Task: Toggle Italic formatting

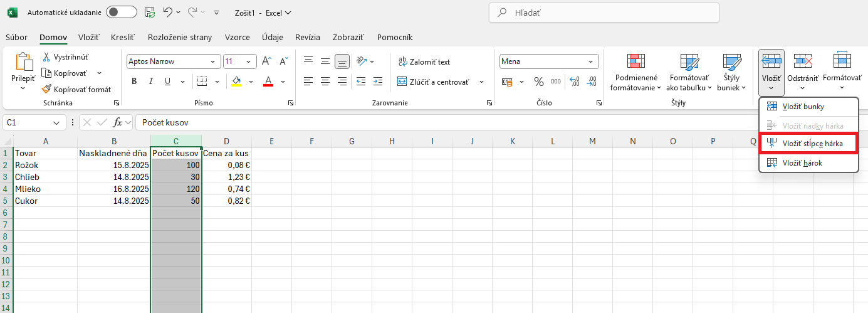Action: pyautogui.click(x=150, y=82)
